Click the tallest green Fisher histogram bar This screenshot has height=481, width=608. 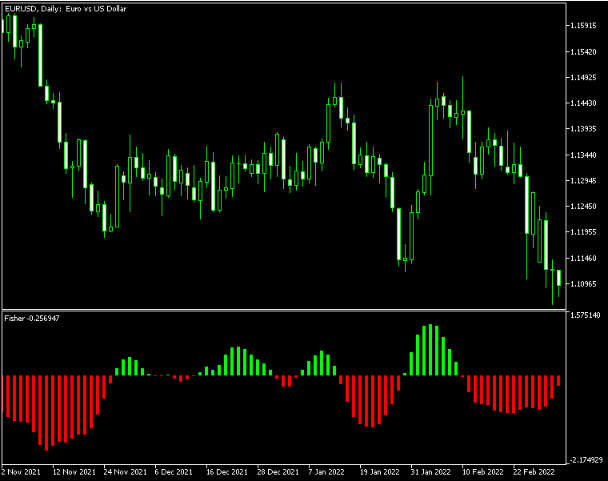[429, 350]
